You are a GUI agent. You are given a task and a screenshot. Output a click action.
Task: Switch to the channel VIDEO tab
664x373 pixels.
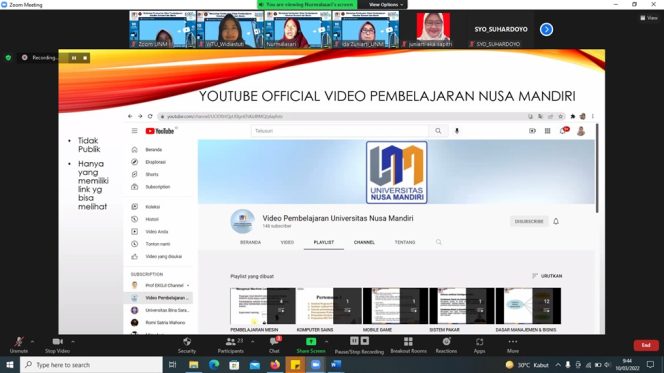pyautogui.click(x=287, y=242)
